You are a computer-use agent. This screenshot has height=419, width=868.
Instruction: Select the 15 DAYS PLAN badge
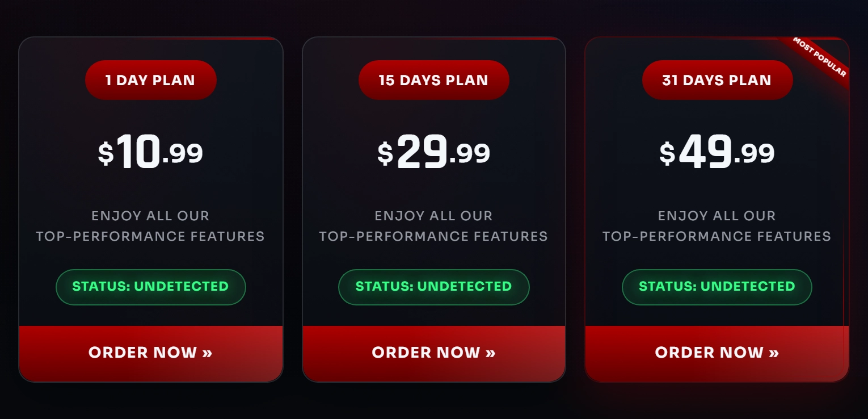(x=433, y=80)
